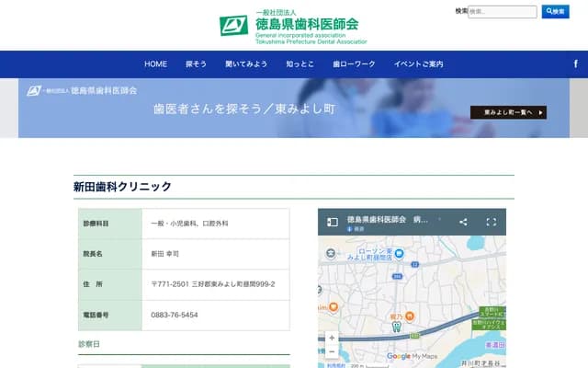Click the 電話番号 row label
Screen dimensions: 588x368
[x=96, y=315]
